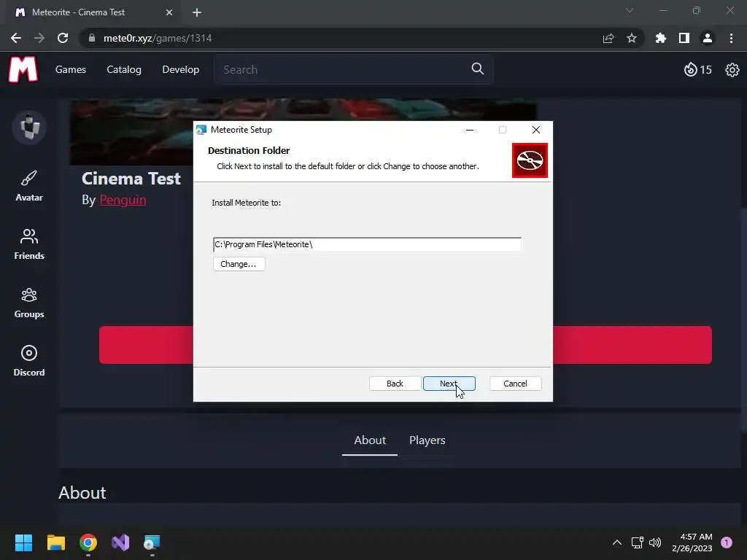Image resolution: width=747 pixels, height=560 pixels.
Task: Click the user avatar thumbnail in sidebar
Action: [29, 127]
